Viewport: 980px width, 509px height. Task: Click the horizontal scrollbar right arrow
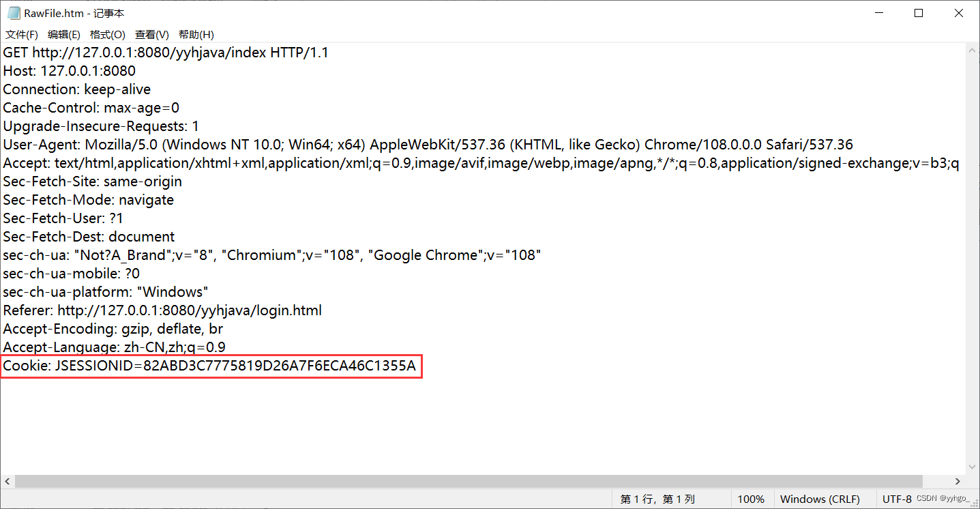tap(958, 481)
